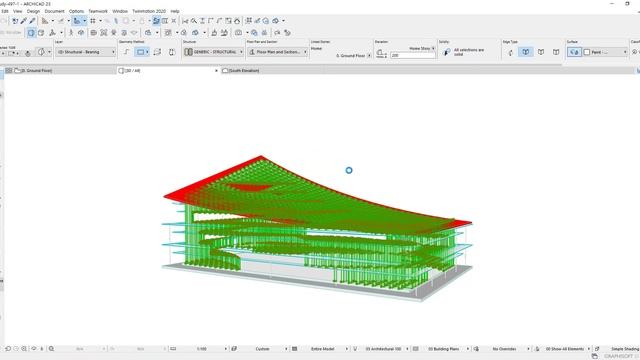Open the Options menu
Image resolution: width=640 pixels, height=360 pixels.
coord(76,11)
